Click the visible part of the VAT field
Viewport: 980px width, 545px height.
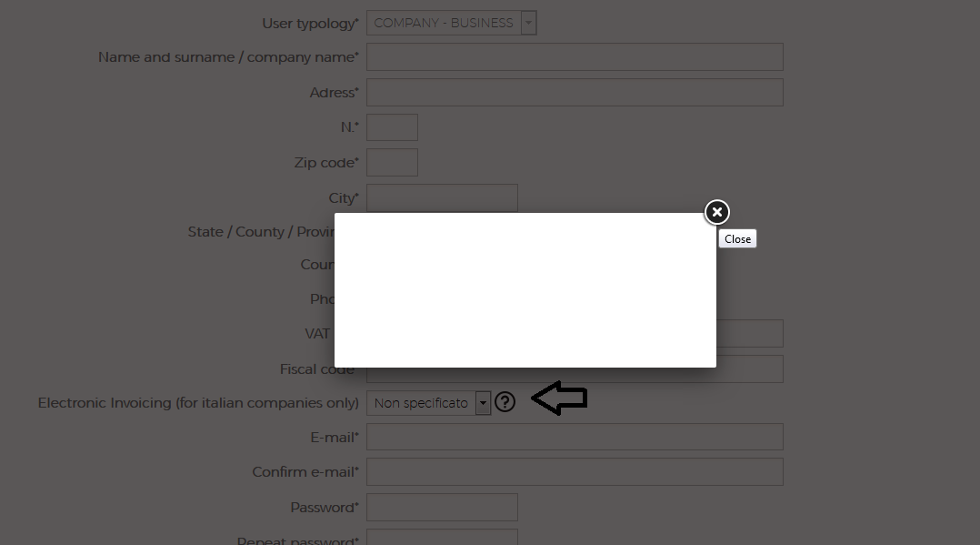click(x=749, y=334)
